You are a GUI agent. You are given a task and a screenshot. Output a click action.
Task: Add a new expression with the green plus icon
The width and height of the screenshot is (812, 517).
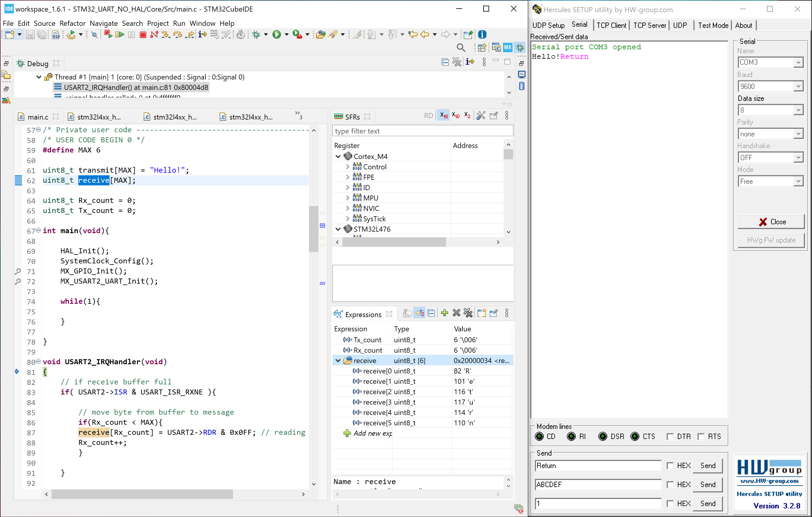[444, 313]
